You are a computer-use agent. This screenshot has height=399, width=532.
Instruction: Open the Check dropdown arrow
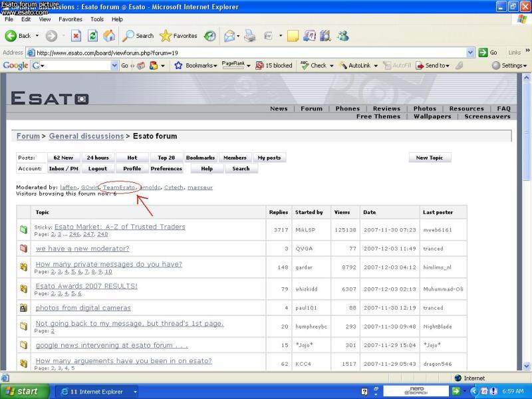[331, 66]
